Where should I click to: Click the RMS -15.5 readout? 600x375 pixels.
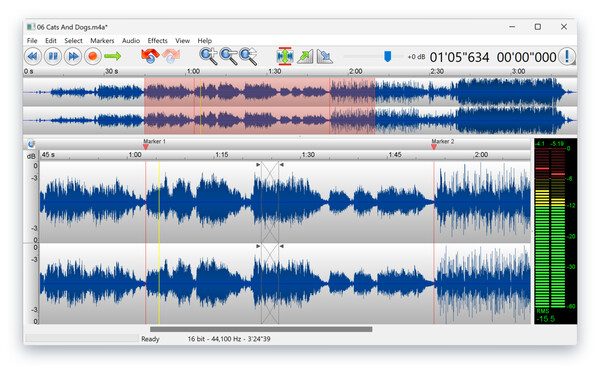546,316
